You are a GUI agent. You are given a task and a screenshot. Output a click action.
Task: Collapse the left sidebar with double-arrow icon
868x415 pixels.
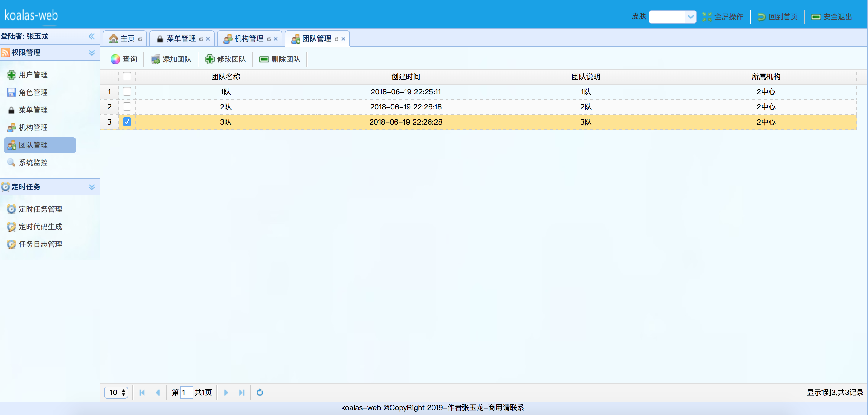(92, 36)
